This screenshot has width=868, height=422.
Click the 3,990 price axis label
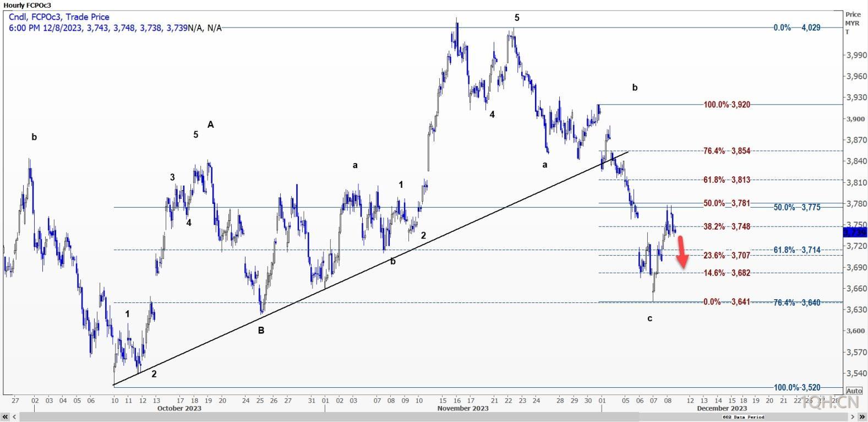tap(856, 55)
